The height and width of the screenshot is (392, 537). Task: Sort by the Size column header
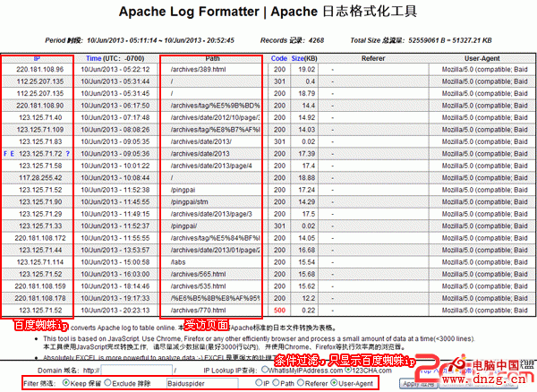click(x=297, y=58)
